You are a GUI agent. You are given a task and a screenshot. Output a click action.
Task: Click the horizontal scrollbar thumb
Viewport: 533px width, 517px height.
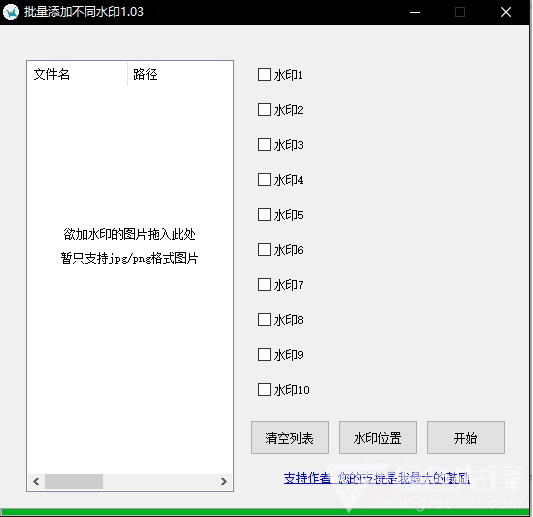(74, 482)
